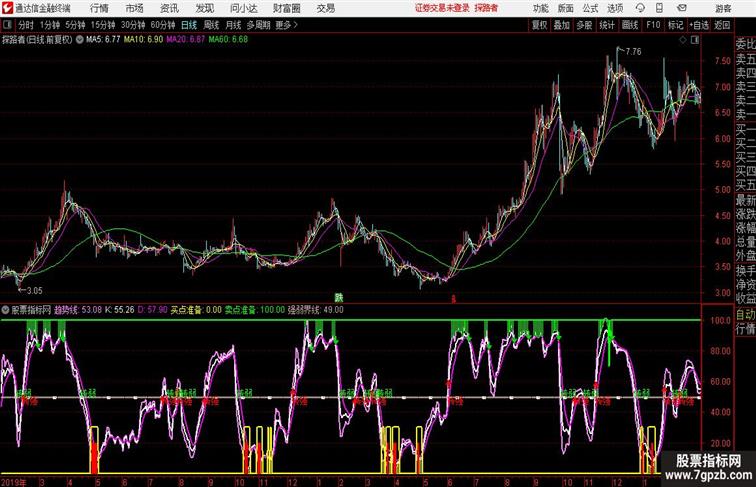Open the 选项 menu
This screenshot has width=756, height=487.
(615, 8)
